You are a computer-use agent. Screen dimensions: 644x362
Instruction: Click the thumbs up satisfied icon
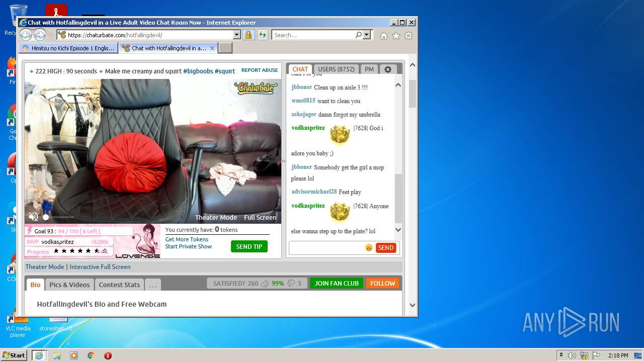[265, 284]
